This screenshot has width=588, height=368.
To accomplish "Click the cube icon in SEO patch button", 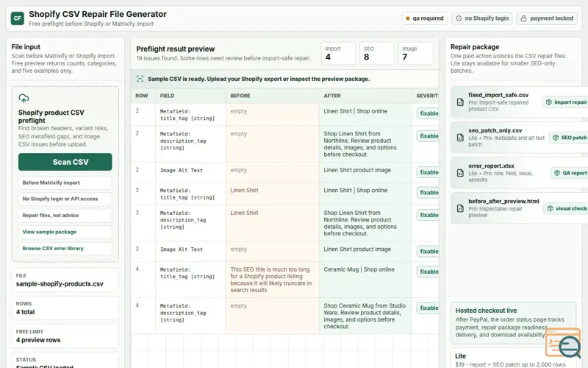I will click(x=556, y=138).
